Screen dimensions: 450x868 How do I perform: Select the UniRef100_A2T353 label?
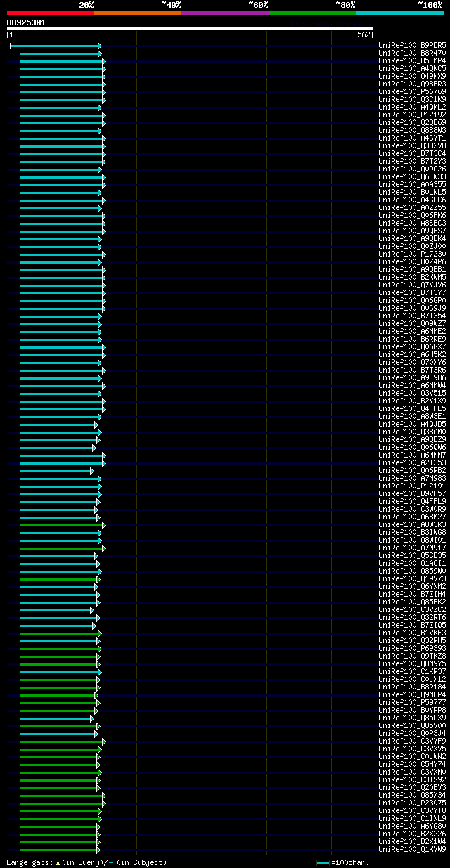412,462
